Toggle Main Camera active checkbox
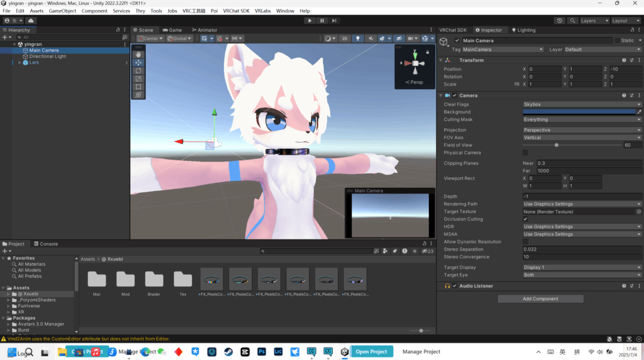 457,41
